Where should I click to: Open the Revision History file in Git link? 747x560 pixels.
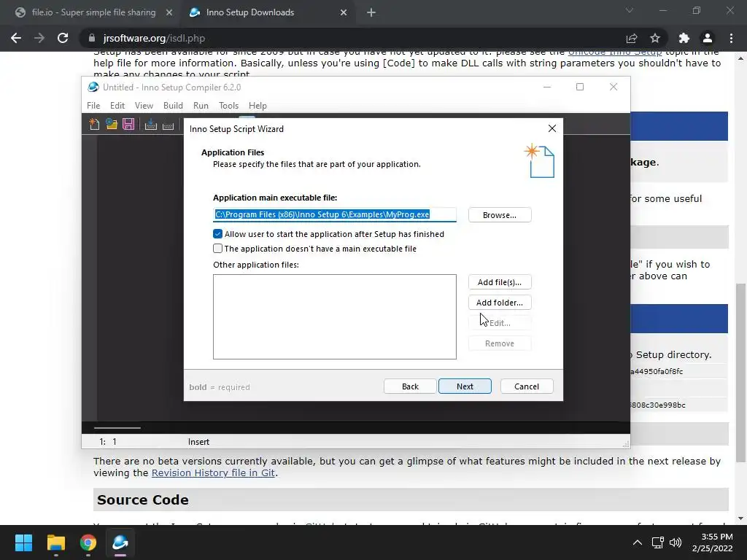coord(214,472)
